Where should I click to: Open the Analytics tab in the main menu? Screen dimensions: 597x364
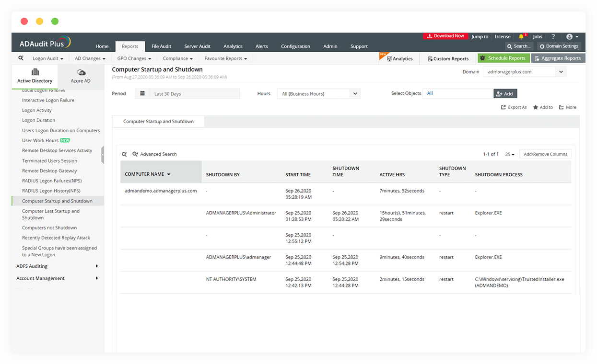click(233, 46)
